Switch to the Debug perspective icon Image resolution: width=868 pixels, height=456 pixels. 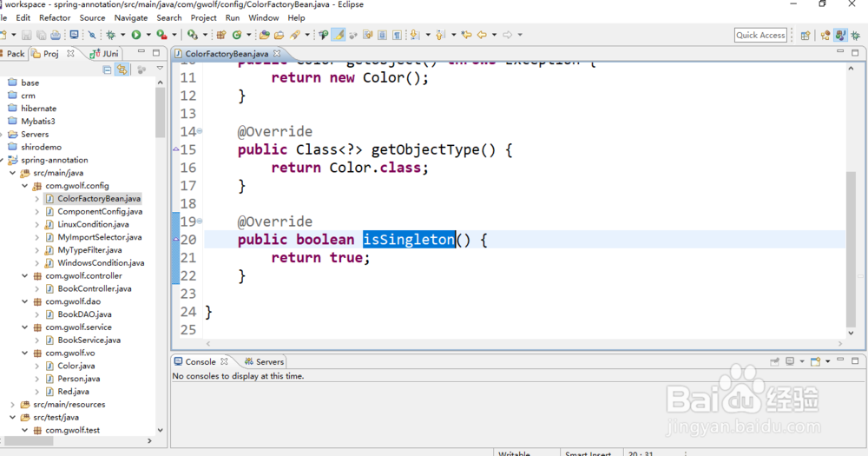pos(856,35)
